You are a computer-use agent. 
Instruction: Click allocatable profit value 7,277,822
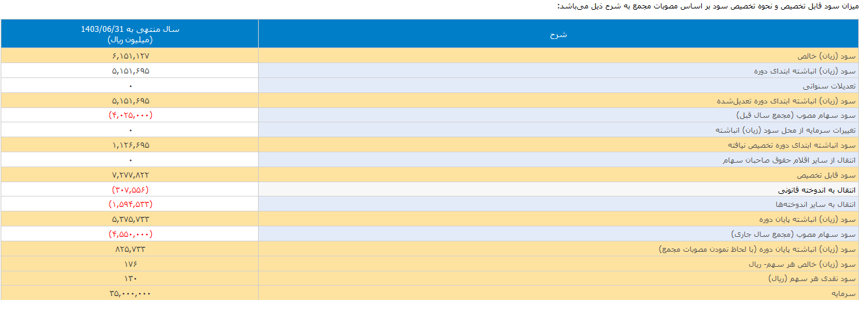pyautogui.click(x=130, y=175)
